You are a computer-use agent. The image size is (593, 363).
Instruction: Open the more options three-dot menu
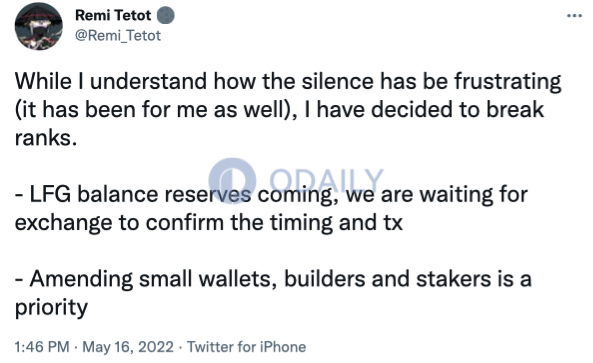point(574,16)
